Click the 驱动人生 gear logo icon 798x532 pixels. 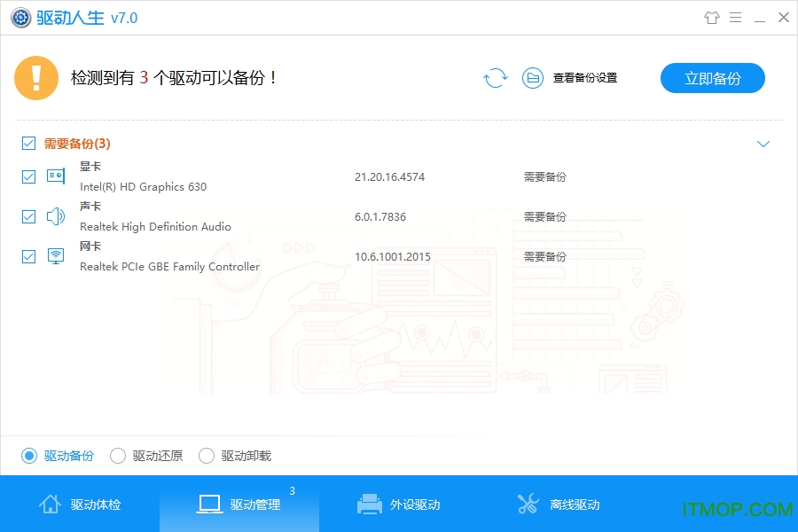tap(21, 18)
